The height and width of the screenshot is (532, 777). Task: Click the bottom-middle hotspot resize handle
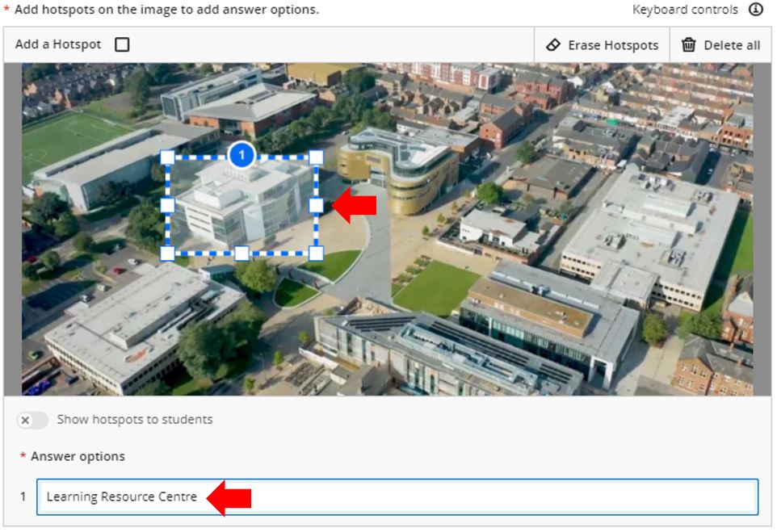pos(241,253)
